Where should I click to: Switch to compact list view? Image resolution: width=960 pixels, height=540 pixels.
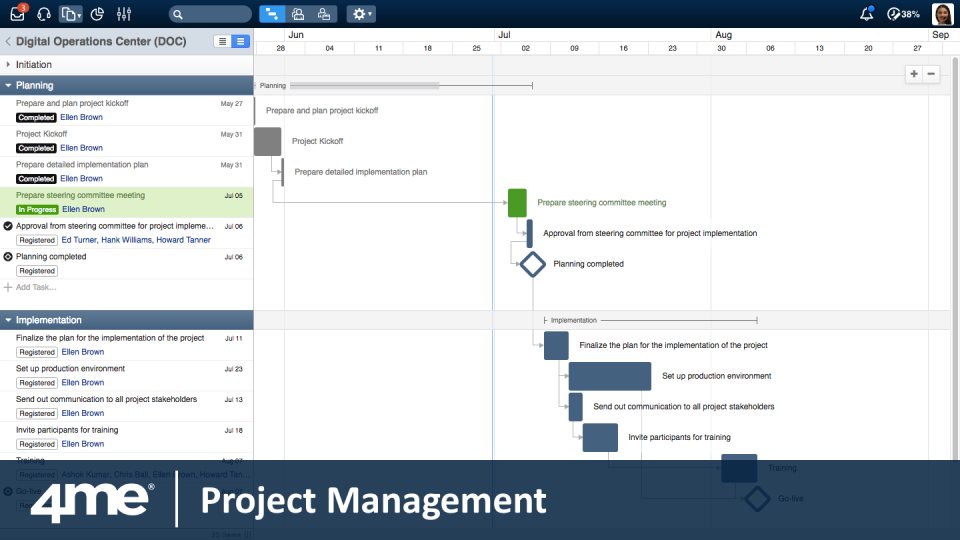pos(222,42)
